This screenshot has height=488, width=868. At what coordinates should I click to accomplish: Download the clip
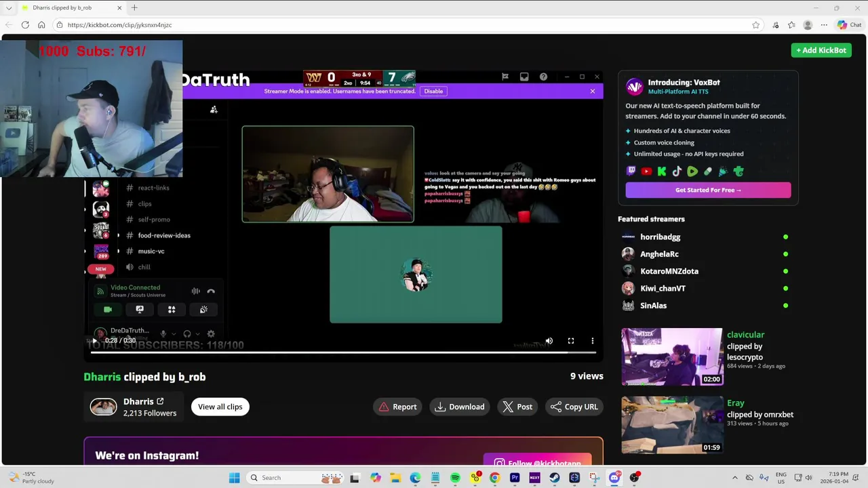click(460, 407)
